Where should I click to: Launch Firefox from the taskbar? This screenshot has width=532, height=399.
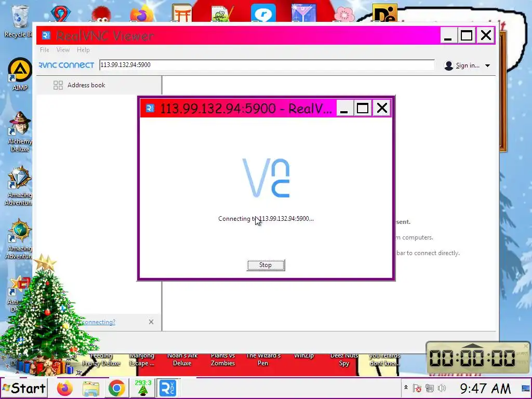[x=64, y=389]
